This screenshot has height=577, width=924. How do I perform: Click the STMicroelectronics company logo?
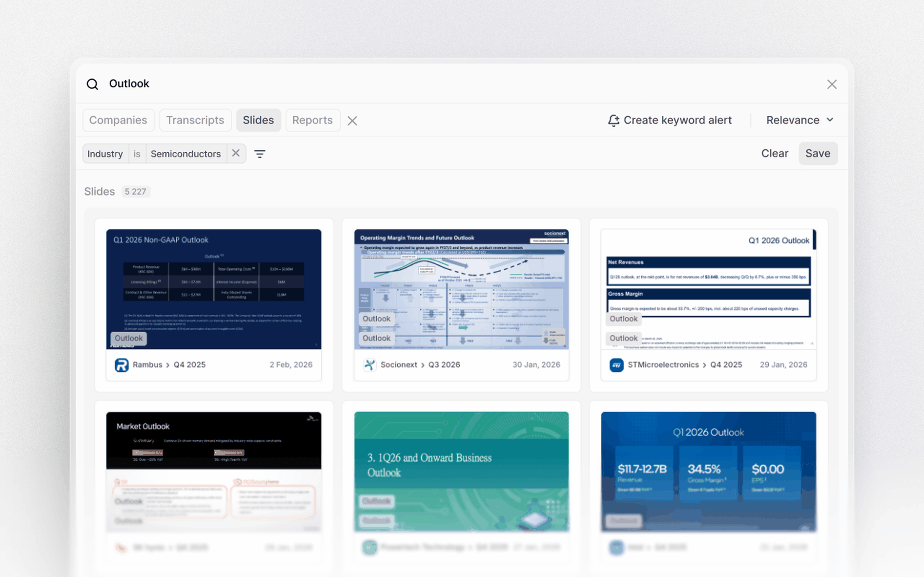click(616, 365)
